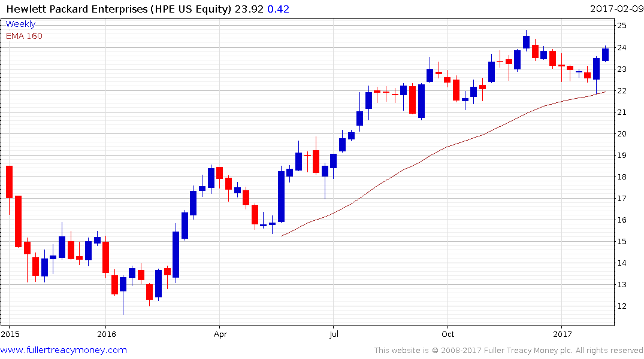Click the 22 price axis label
This screenshot has height=359, width=644.
click(x=621, y=91)
